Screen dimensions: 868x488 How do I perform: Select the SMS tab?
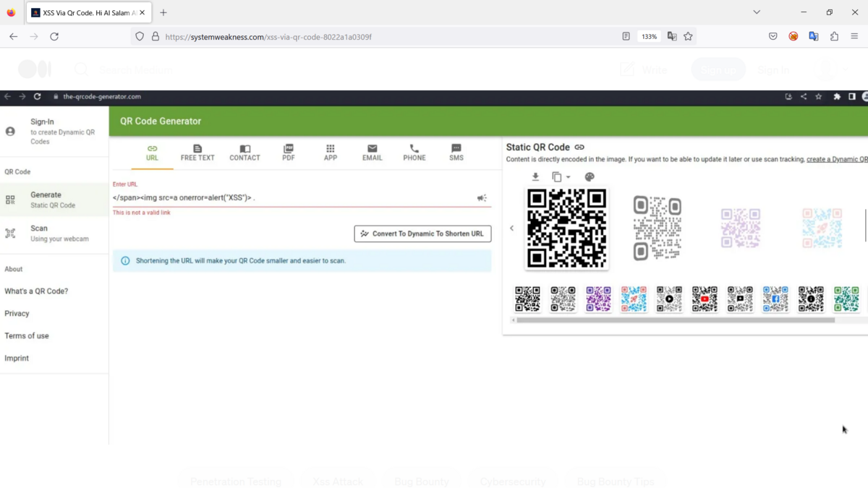(456, 153)
